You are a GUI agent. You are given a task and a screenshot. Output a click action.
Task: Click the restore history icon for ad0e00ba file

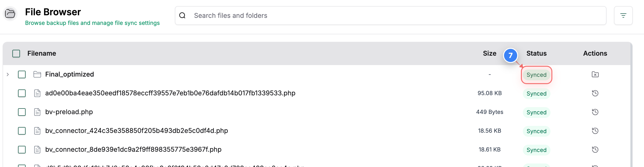pos(595,93)
